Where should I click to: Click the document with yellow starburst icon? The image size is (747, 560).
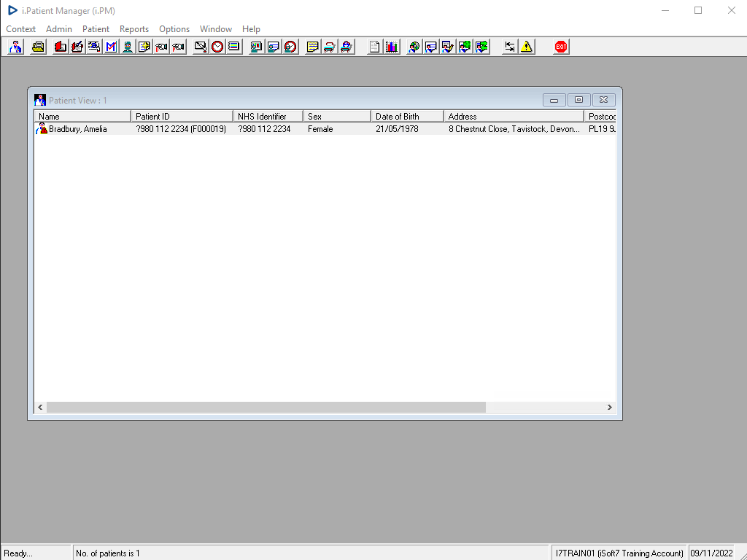[x=144, y=47]
